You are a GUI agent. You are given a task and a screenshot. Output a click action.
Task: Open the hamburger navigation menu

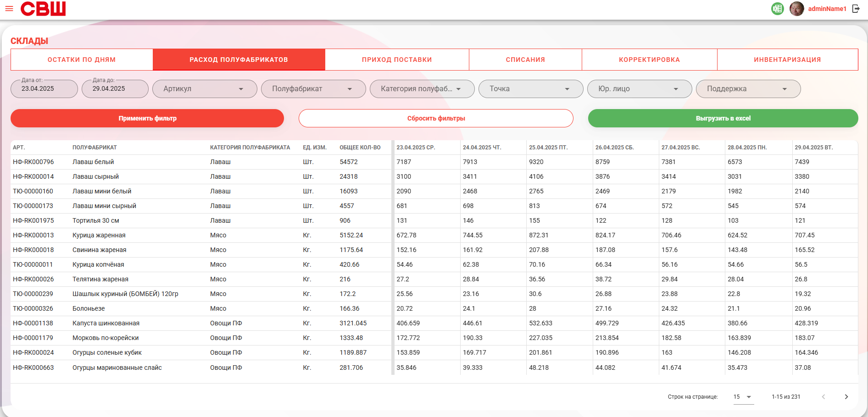9,9
